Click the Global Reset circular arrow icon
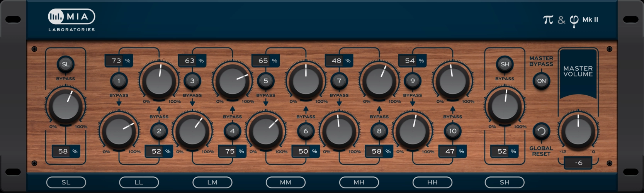Viewport: 644px width, 193px height. [x=542, y=132]
